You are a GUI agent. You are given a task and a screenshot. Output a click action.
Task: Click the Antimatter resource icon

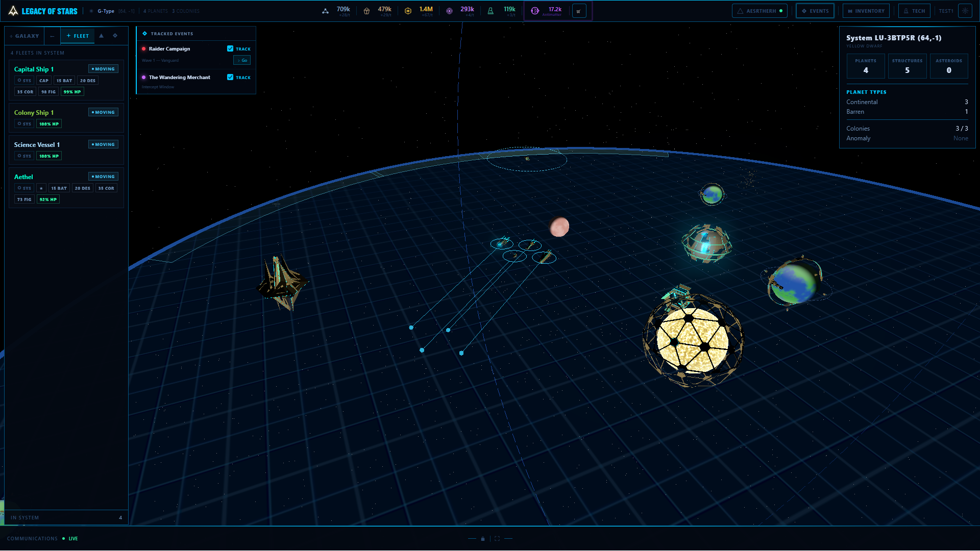coord(535,11)
